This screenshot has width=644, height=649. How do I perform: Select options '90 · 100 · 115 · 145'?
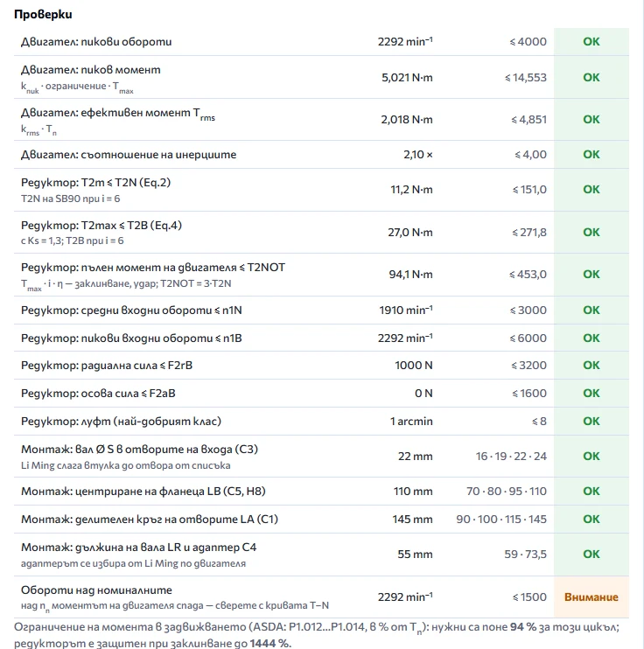[501, 519]
